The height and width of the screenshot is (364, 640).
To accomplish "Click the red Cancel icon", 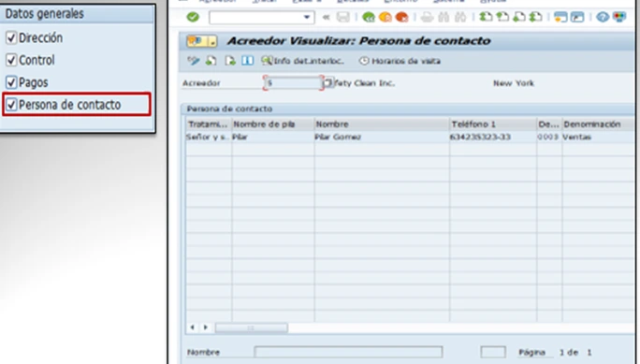I will coord(402,17).
